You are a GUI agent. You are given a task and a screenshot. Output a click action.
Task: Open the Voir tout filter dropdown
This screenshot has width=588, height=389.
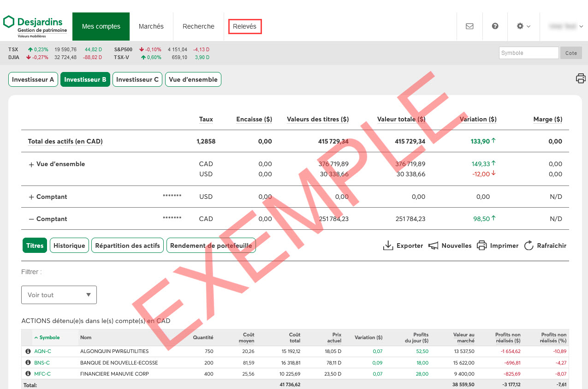[x=59, y=295]
